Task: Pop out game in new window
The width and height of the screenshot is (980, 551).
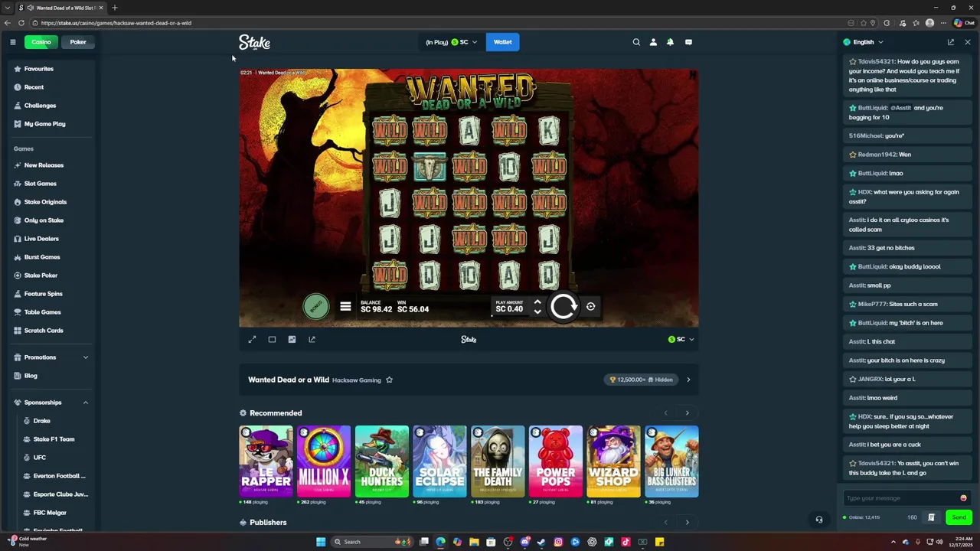Action: pyautogui.click(x=312, y=339)
